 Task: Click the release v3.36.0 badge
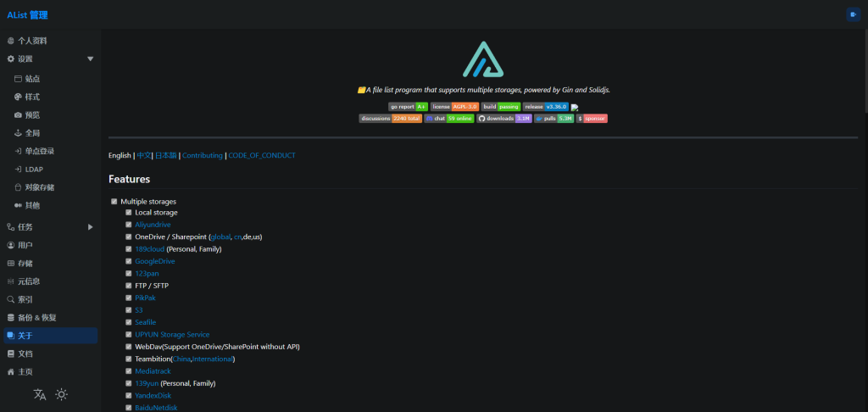(545, 107)
